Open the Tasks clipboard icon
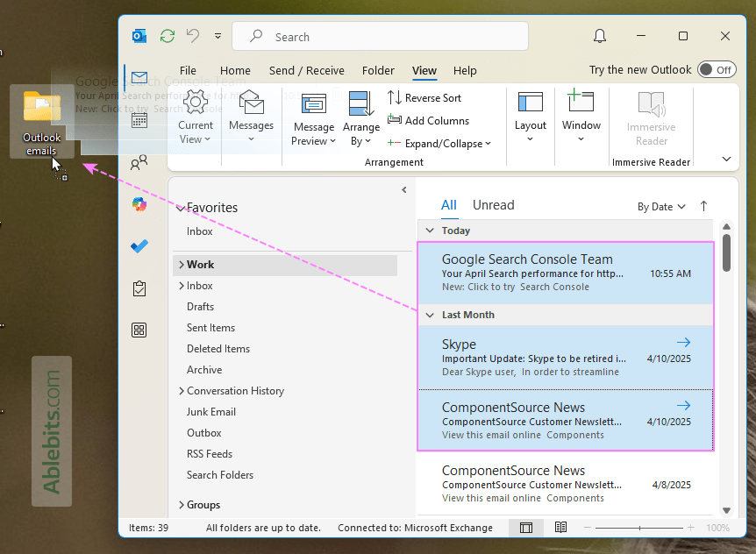Image resolution: width=756 pixels, height=554 pixels. coord(139,288)
